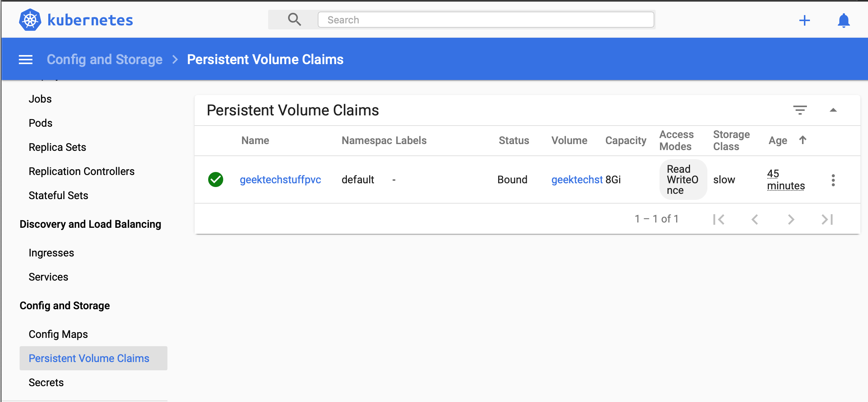The height and width of the screenshot is (402, 868).
Task: Click the plus create resource icon
Action: 805,20
